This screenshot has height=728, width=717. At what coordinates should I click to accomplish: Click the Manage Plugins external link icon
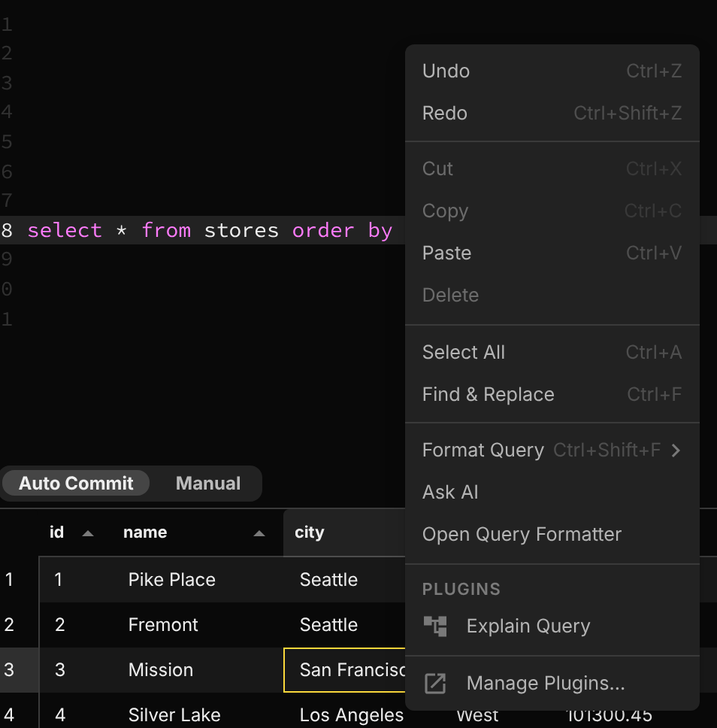[x=435, y=684]
